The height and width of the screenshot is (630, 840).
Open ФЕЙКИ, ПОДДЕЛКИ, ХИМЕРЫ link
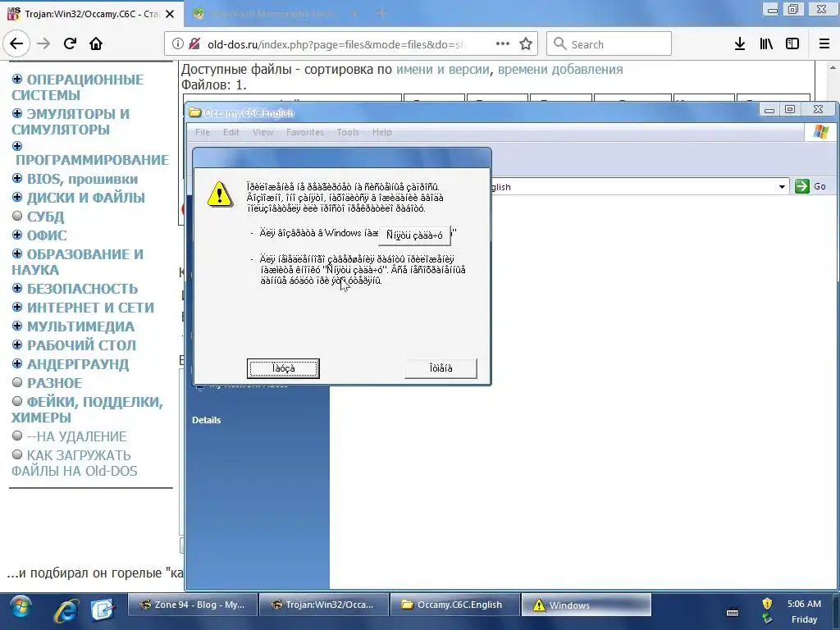(x=87, y=409)
